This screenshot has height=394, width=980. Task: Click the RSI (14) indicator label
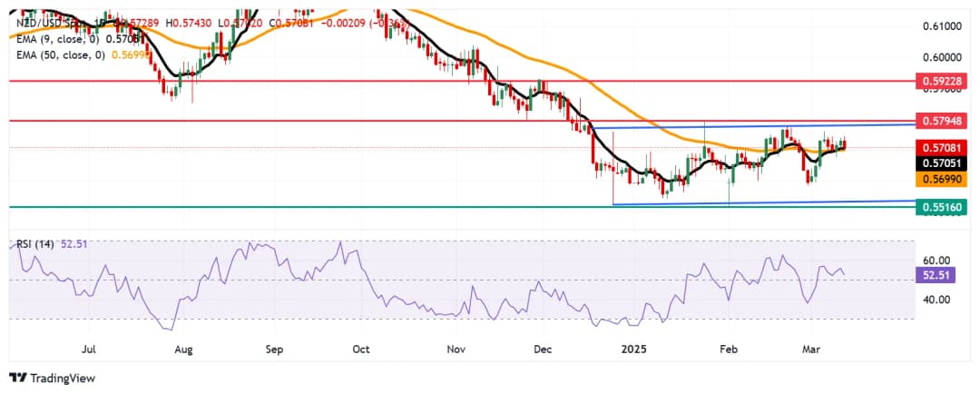[35, 244]
